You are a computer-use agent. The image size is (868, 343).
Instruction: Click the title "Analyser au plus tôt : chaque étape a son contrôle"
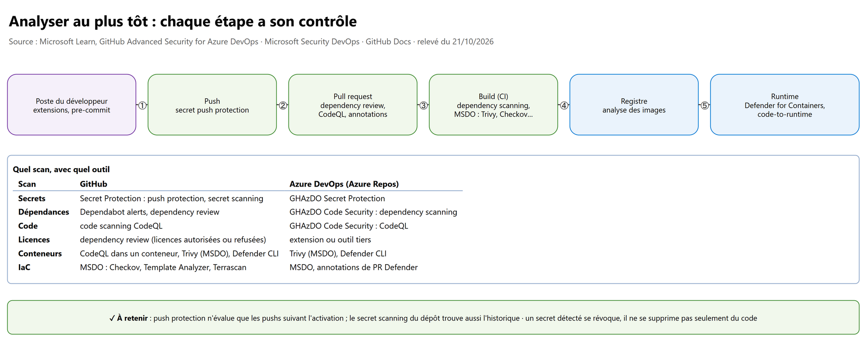(x=183, y=22)
